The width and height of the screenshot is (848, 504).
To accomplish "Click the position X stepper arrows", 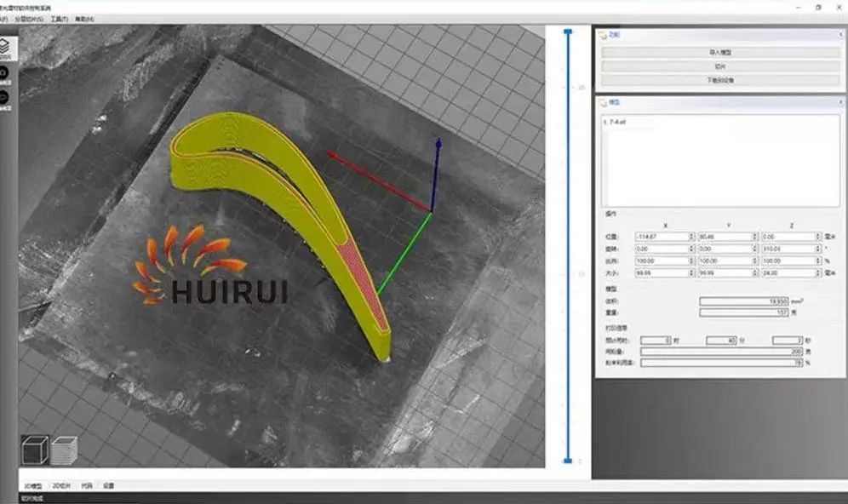I will (691, 236).
